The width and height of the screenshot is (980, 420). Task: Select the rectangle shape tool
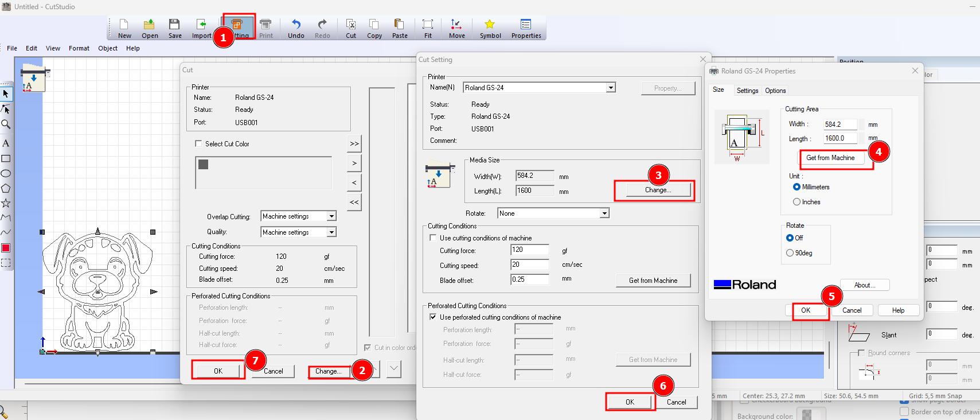pos(6,158)
